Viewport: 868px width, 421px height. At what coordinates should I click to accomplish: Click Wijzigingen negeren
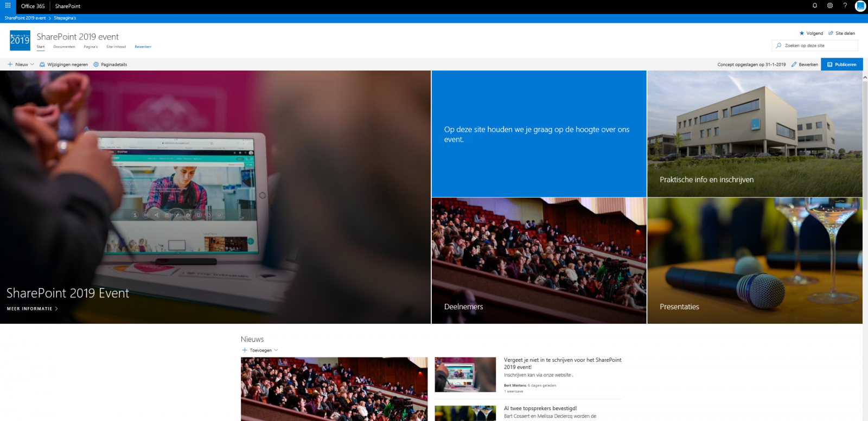point(63,65)
